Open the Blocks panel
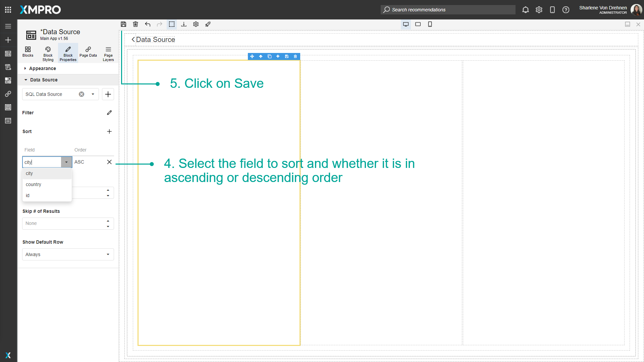This screenshot has width=644, height=362. point(28,53)
